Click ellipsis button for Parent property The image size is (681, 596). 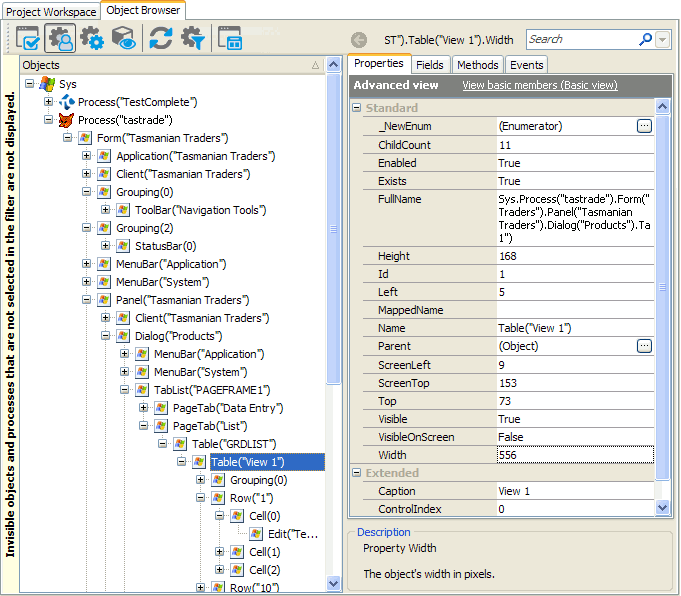tap(644, 346)
